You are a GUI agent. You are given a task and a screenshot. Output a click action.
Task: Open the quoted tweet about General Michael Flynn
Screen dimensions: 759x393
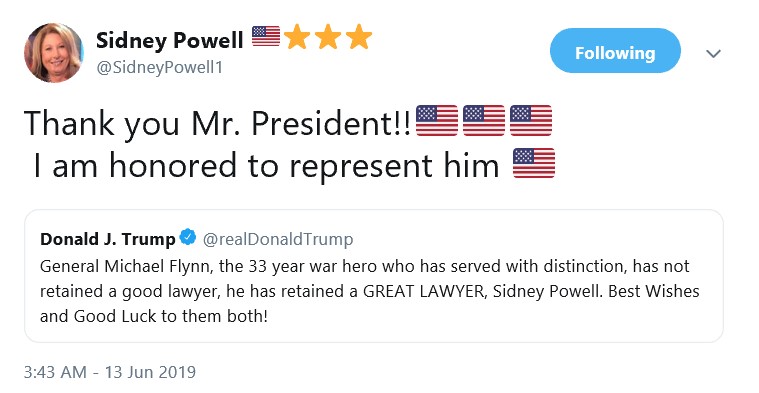tap(374, 276)
